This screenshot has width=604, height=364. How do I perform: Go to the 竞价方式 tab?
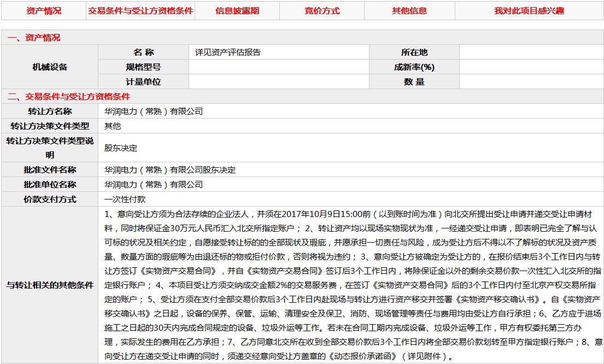click(x=322, y=11)
